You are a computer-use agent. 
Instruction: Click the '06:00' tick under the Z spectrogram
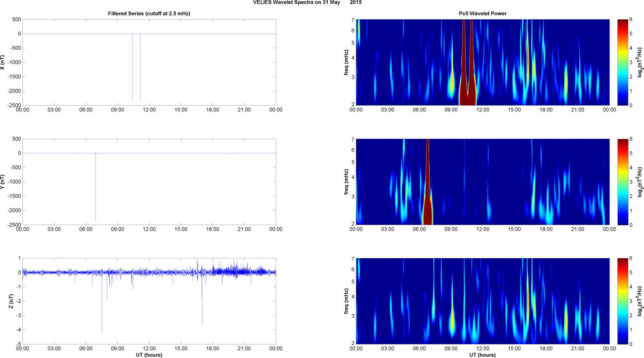(419, 348)
